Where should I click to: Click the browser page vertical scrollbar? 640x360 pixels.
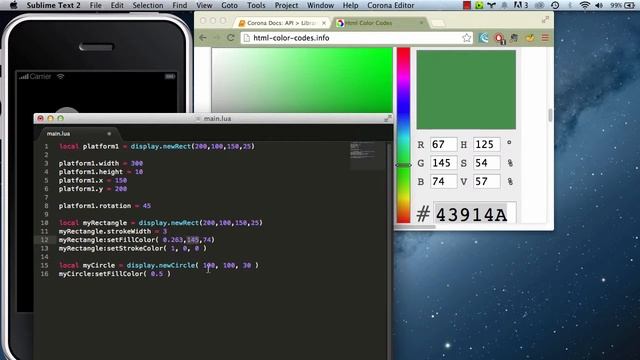coord(550,115)
